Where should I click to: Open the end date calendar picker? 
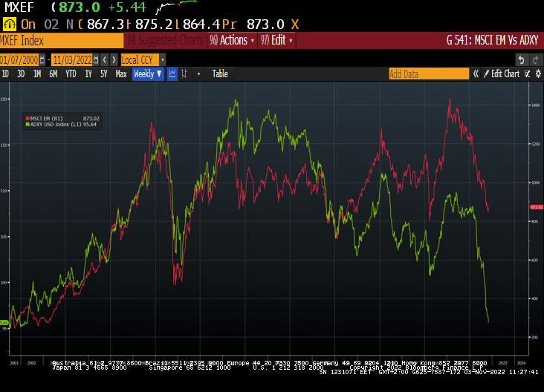pos(96,59)
